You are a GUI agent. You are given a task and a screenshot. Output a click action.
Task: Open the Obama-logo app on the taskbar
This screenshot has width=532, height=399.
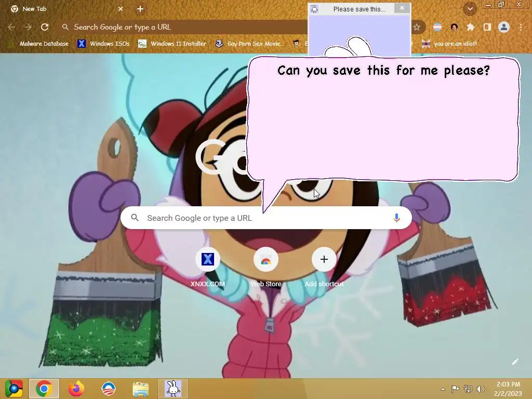pos(109,389)
